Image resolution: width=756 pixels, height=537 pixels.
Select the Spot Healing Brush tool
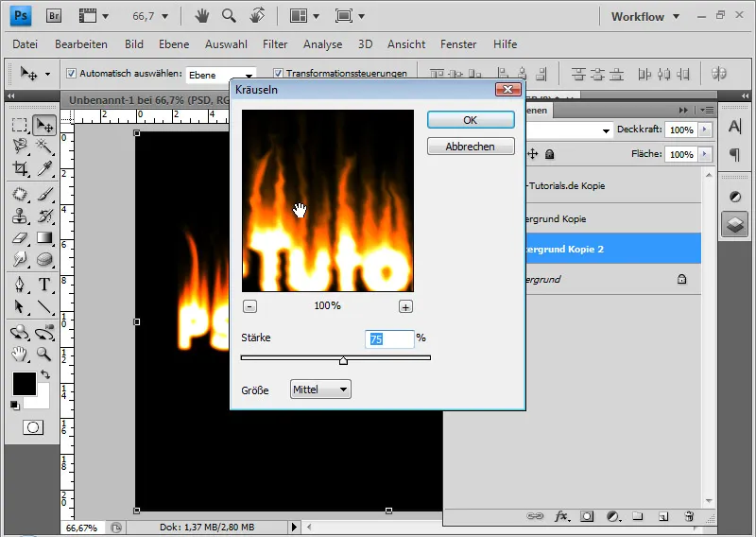click(19, 194)
